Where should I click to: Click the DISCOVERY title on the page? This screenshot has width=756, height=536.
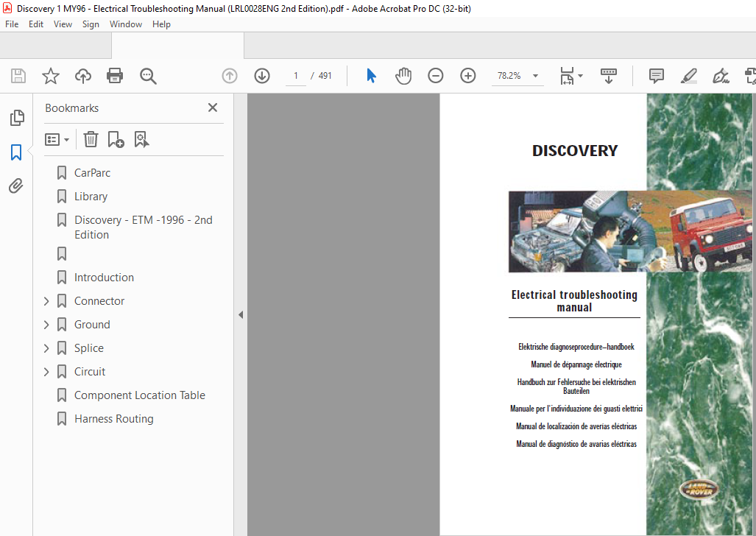pyautogui.click(x=575, y=150)
